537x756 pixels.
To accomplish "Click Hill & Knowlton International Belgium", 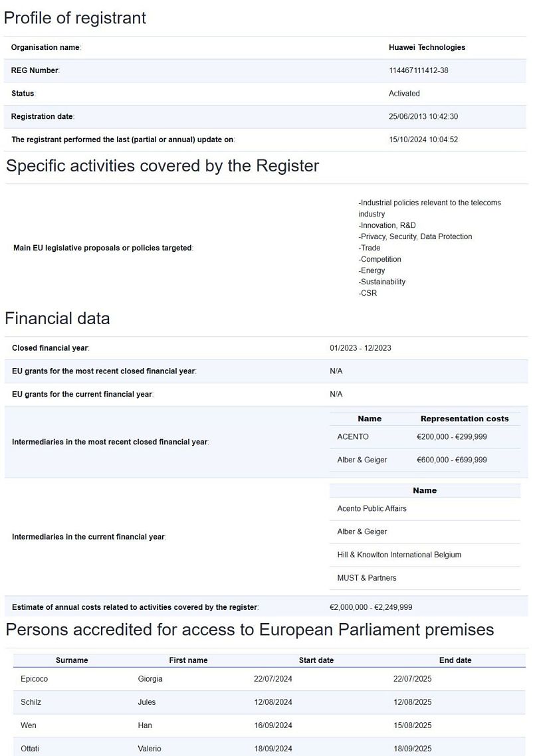I will pos(399,555).
